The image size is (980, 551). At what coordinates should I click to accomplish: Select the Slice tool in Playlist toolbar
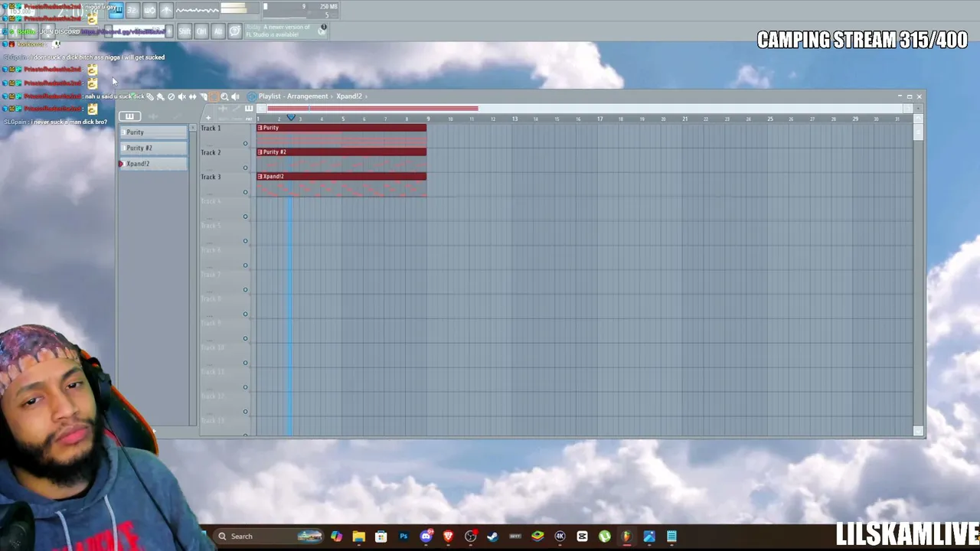[203, 96]
